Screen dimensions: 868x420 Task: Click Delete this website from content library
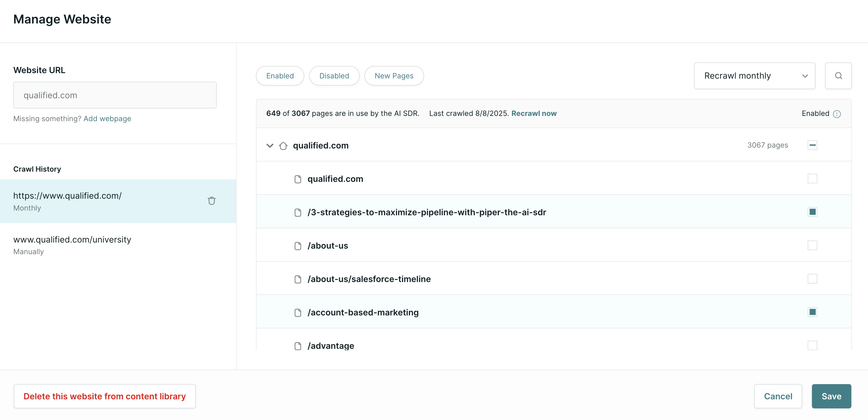(105, 396)
